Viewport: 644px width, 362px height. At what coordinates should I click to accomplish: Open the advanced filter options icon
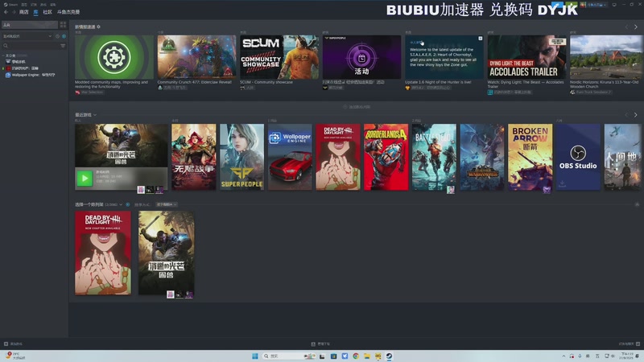[x=63, y=46]
